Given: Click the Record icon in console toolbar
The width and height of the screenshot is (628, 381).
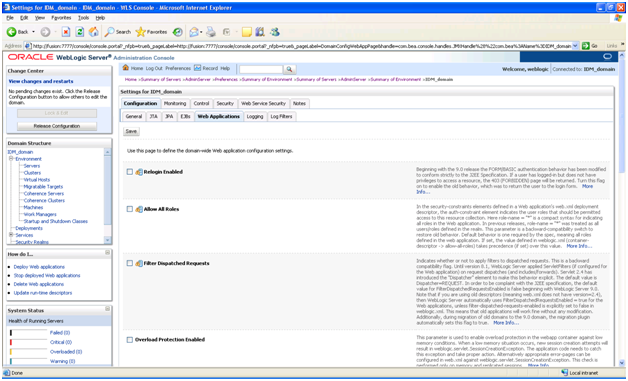Looking at the screenshot, I should pyautogui.click(x=197, y=68).
